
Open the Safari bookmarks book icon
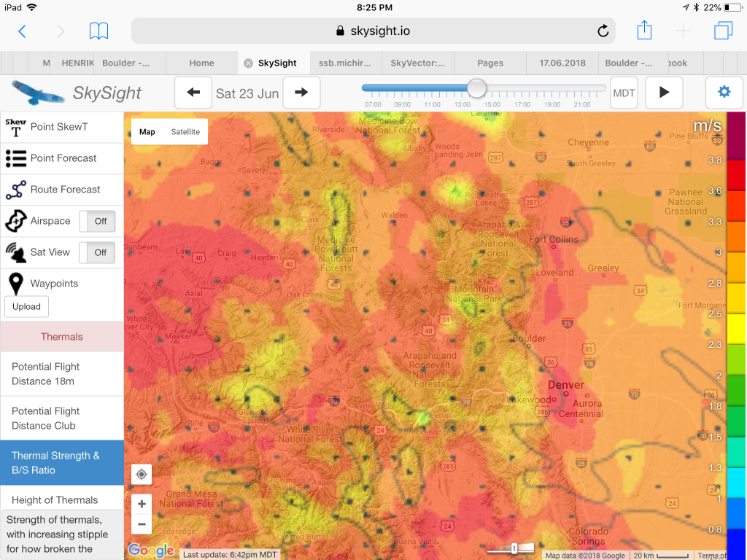pos(98,31)
